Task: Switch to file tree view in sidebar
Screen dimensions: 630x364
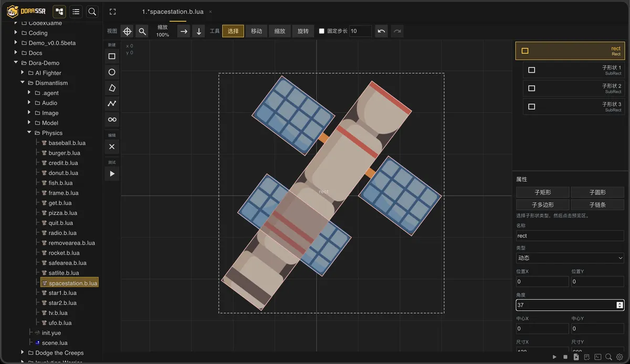Action: tap(59, 12)
